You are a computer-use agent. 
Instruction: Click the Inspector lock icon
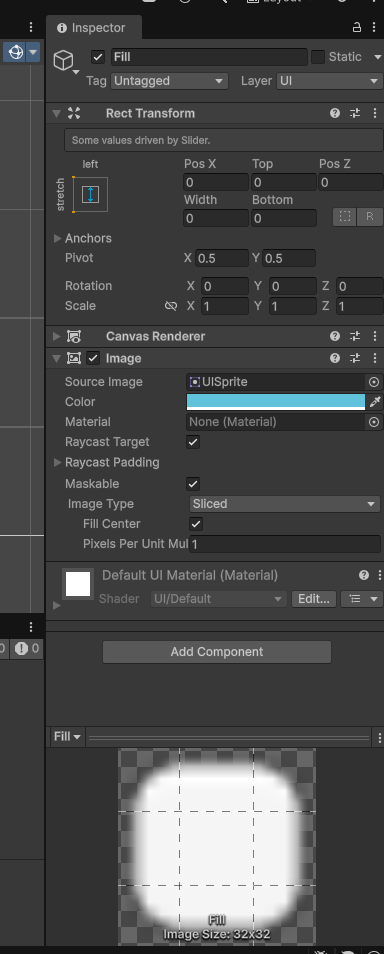click(x=357, y=27)
